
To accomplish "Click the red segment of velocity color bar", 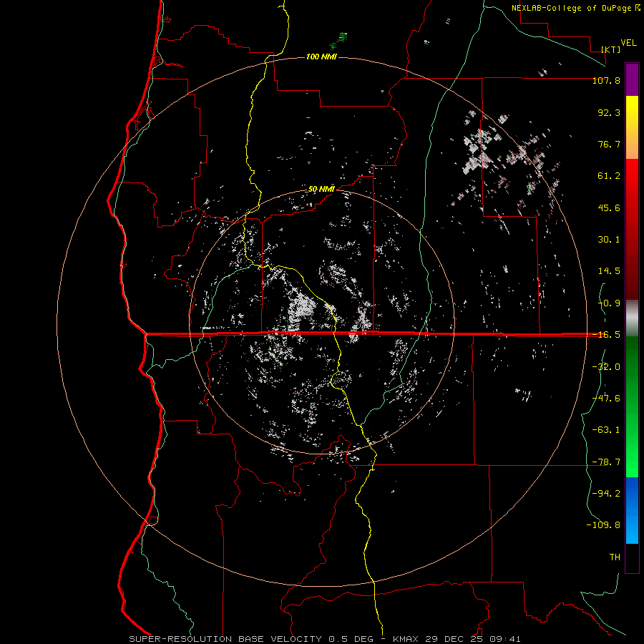I will click(632, 229).
